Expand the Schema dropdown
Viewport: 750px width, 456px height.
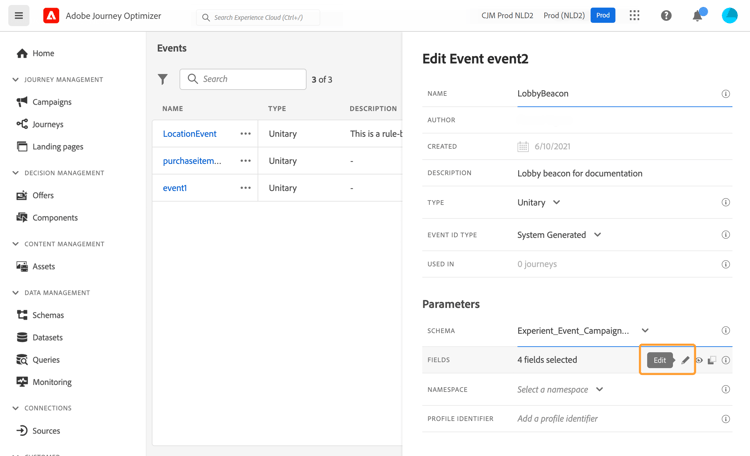645,331
